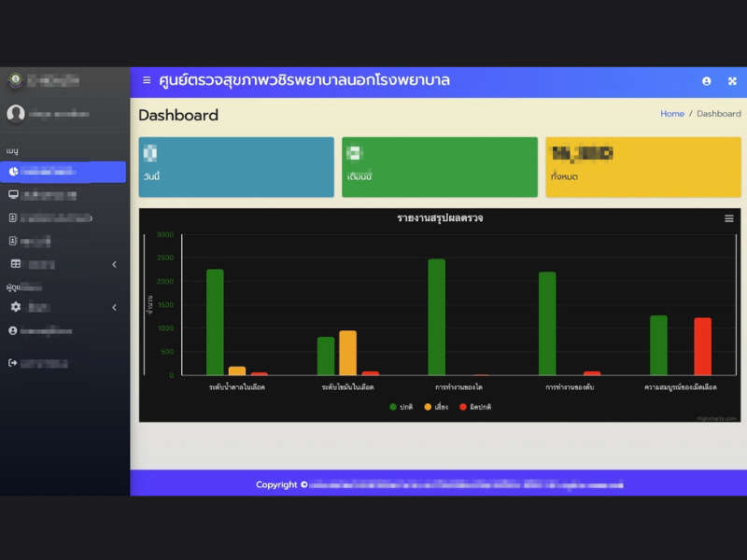Toggle the green ปกติ series in chart legend
747x560 pixels.
point(401,407)
